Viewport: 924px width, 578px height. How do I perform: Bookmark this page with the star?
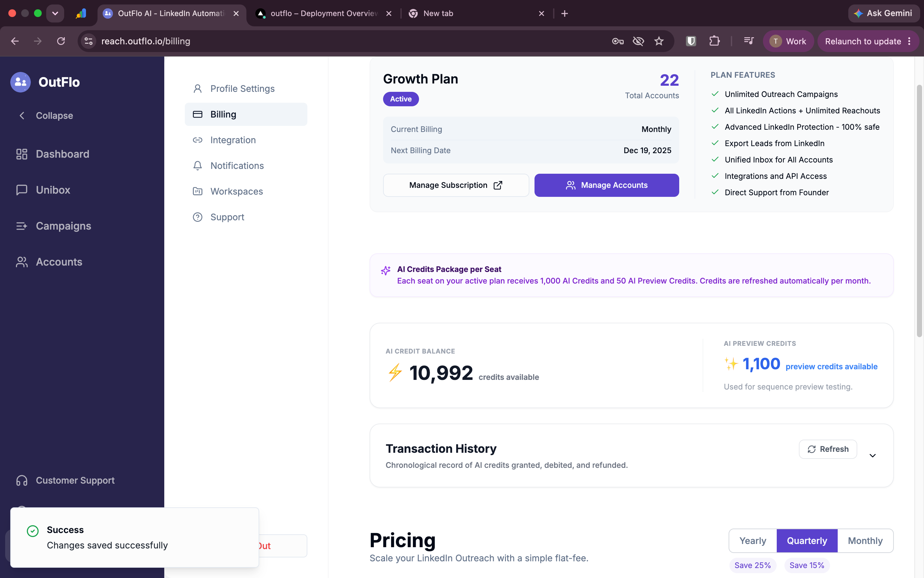[659, 41]
